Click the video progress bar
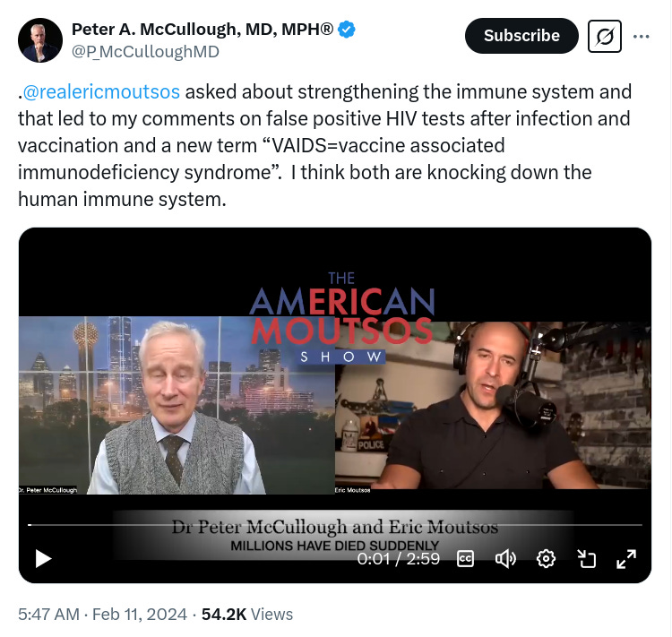 (335, 525)
